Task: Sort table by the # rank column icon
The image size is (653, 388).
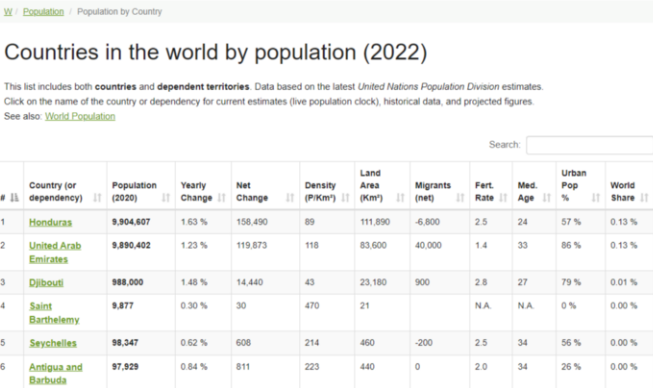Action: [15, 197]
